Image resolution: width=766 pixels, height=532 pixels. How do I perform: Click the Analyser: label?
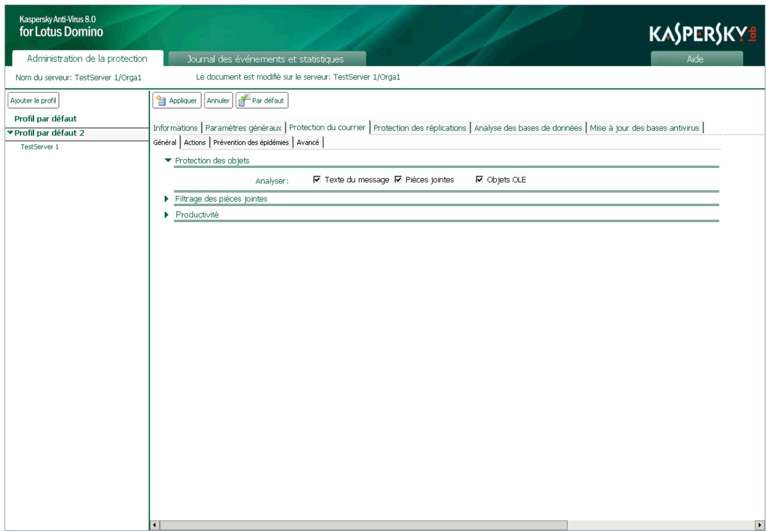(x=272, y=181)
